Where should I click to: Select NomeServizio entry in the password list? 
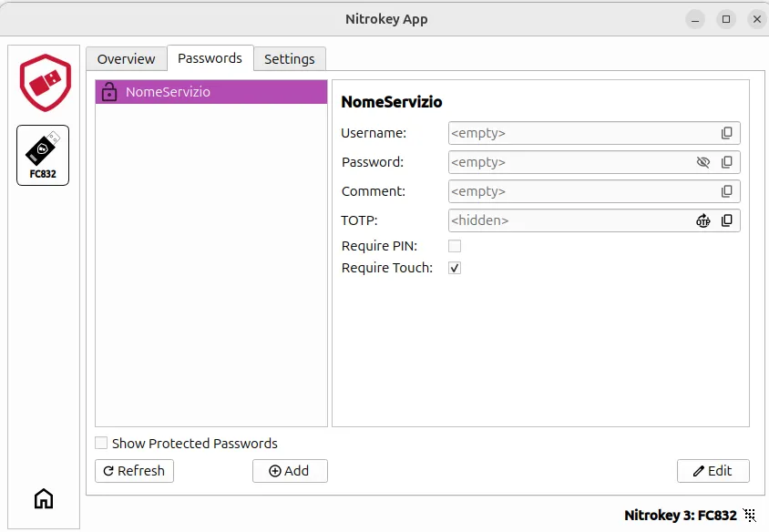click(210, 92)
